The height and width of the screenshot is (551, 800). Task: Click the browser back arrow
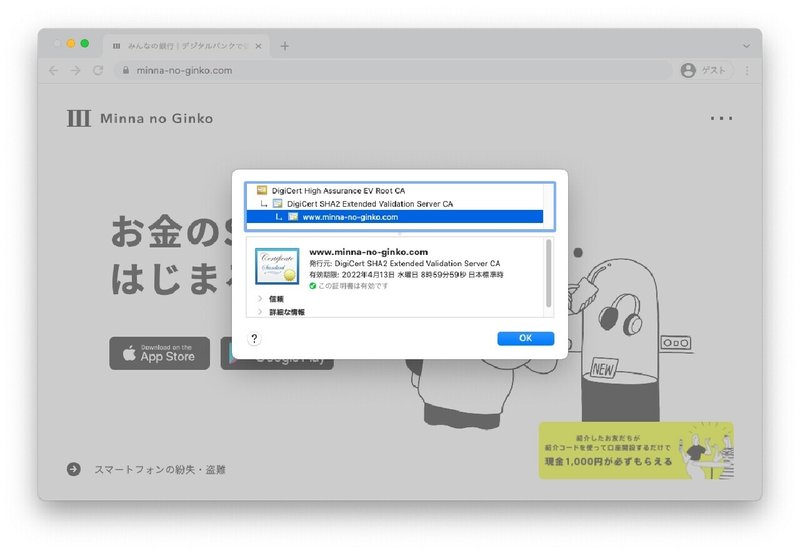tap(54, 70)
